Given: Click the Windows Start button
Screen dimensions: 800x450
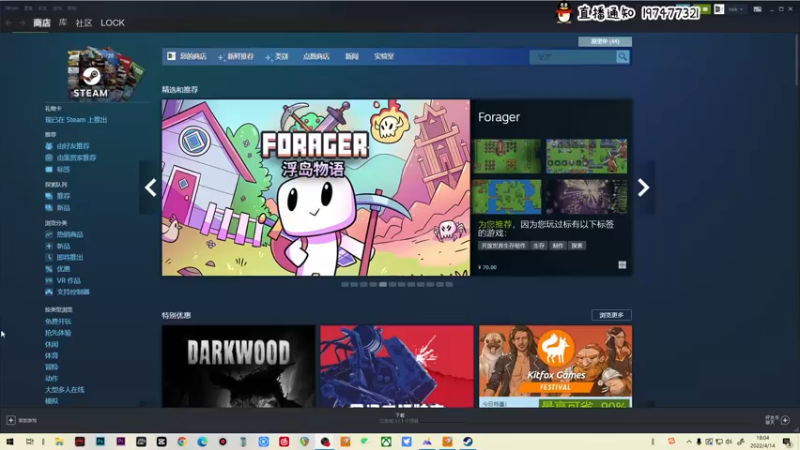Looking at the screenshot, I should coord(10,441).
